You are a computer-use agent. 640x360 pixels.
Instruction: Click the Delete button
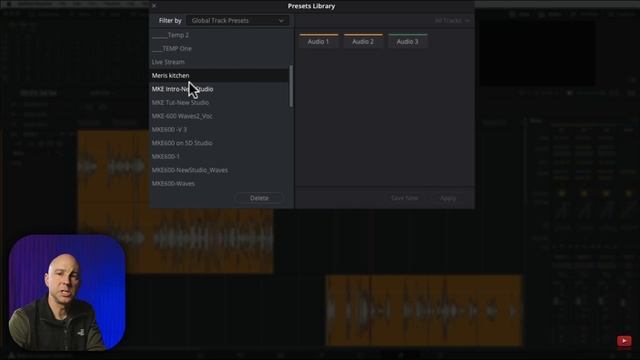[x=259, y=198]
